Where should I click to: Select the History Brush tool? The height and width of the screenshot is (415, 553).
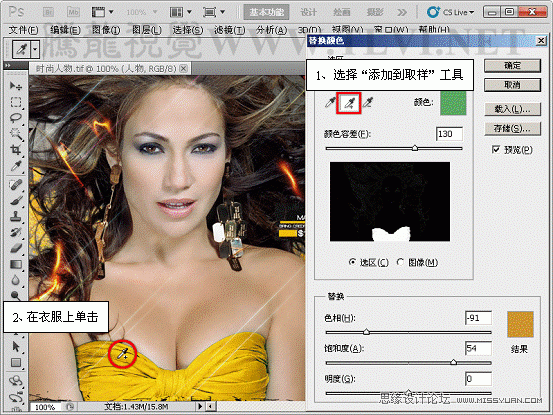16,232
